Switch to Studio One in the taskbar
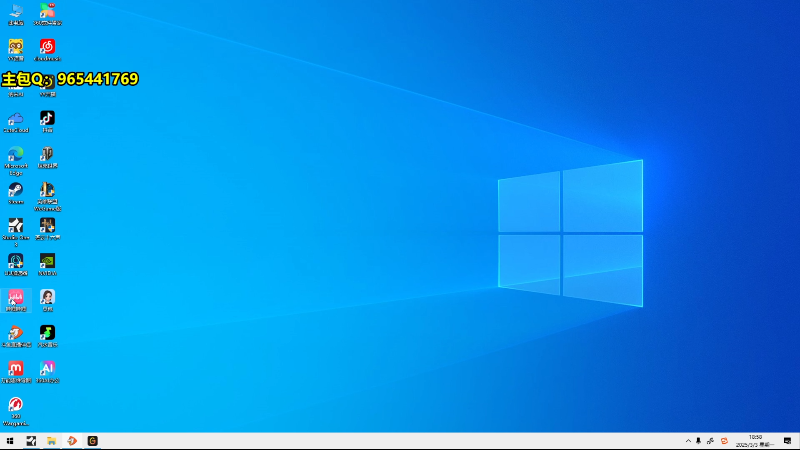Image resolution: width=800 pixels, height=450 pixels. click(31, 441)
